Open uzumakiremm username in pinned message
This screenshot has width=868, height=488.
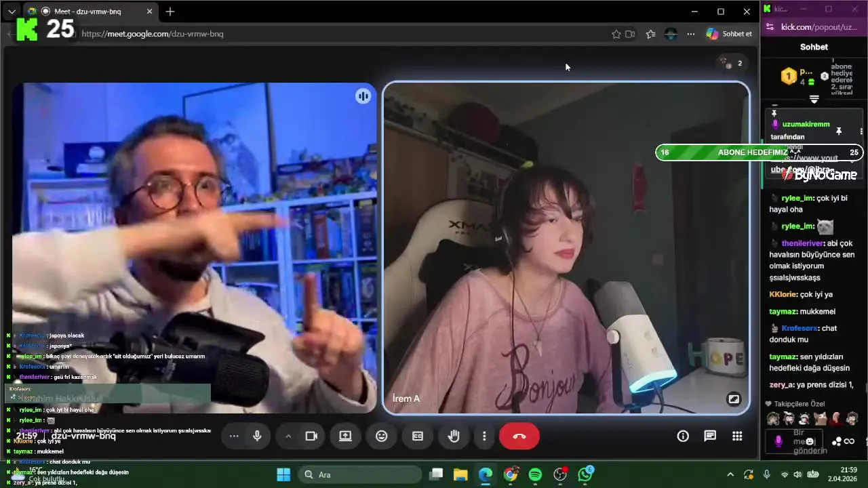click(806, 125)
